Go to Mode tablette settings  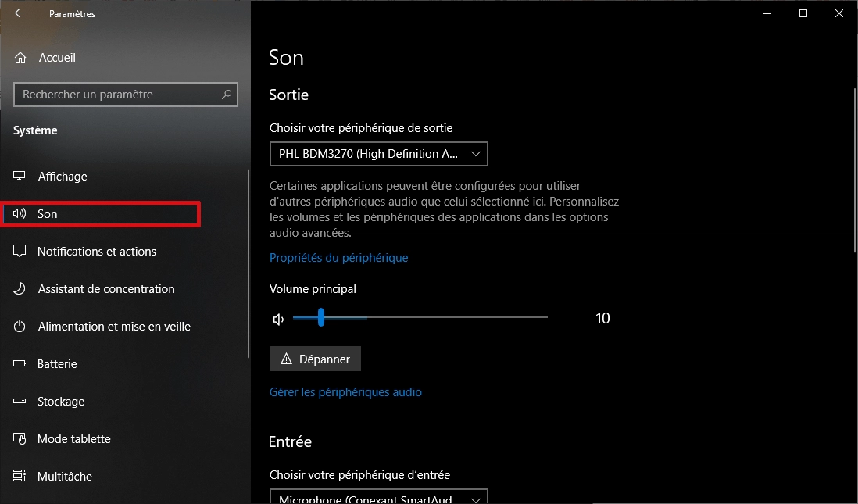pyautogui.click(x=73, y=439)
